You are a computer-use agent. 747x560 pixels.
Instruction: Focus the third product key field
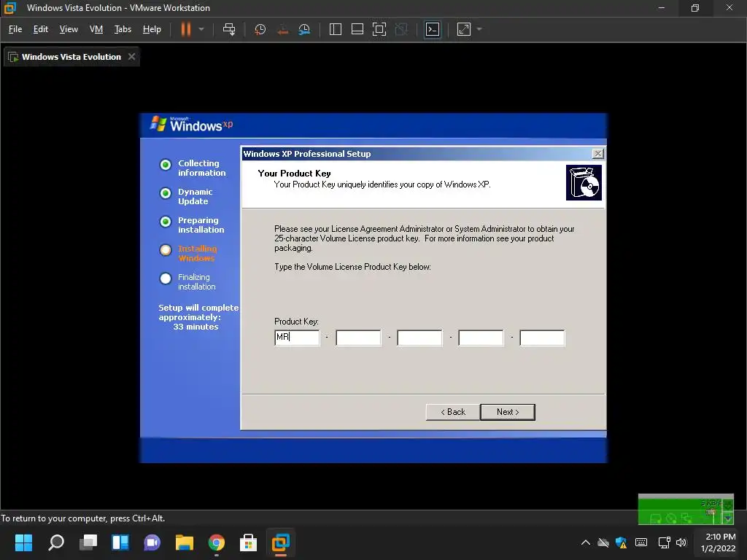[x=419, y=338]
